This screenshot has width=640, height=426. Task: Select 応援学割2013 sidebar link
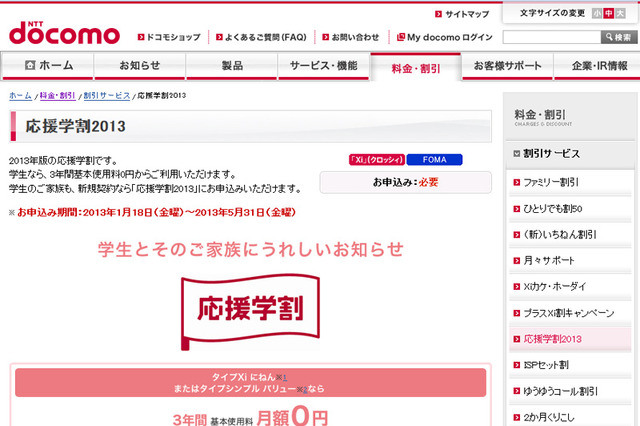(552, 339)
